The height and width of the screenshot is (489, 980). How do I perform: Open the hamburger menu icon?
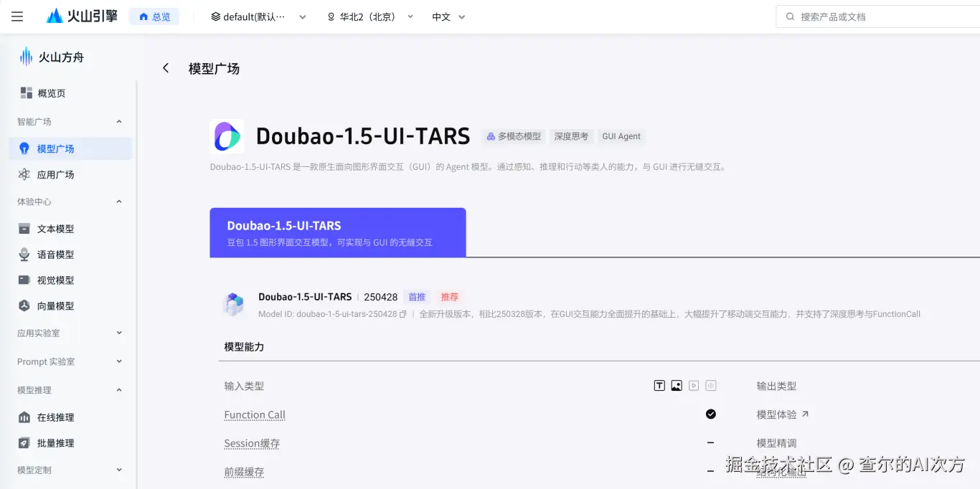click(x=17, y=16)
